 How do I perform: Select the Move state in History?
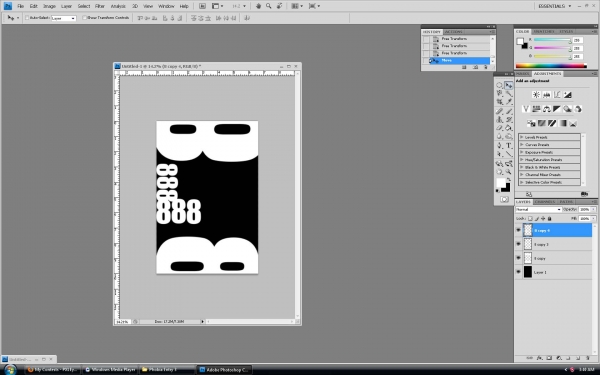(x=459, y=60)
